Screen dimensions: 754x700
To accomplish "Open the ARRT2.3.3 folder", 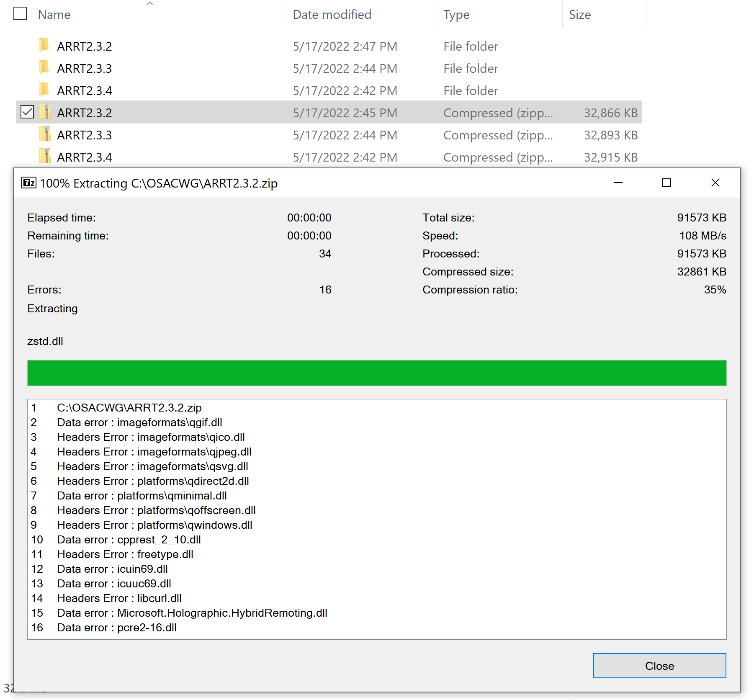I will tap(84, 68).
